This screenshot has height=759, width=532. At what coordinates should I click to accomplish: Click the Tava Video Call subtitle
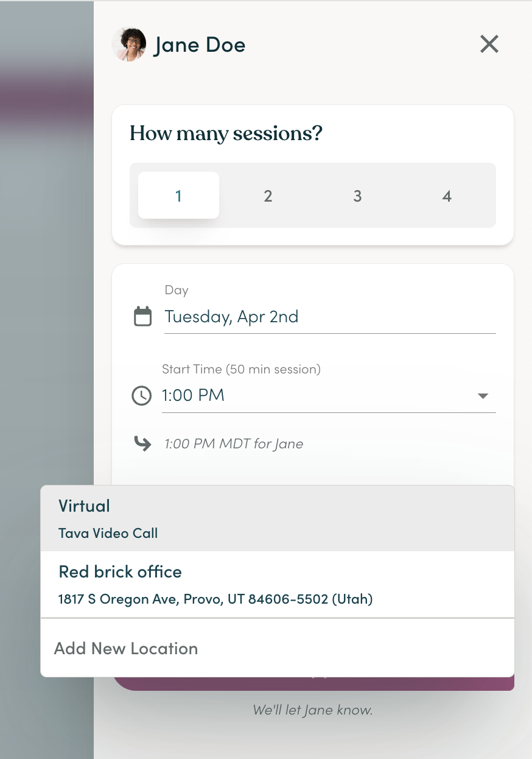coord(108,533)
